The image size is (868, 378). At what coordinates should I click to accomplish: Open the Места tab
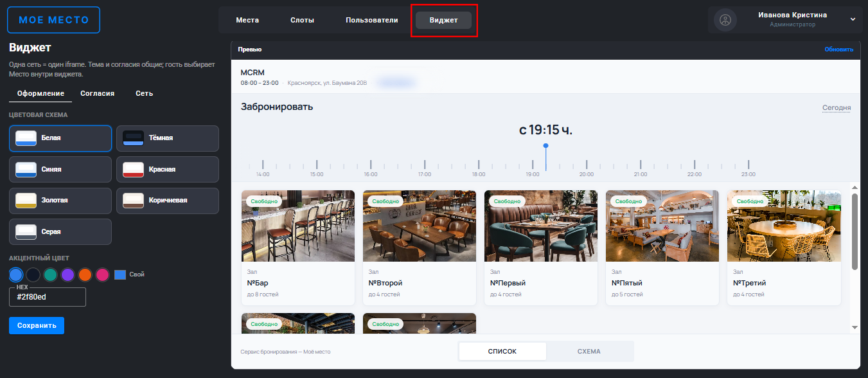tap(247, 20)
